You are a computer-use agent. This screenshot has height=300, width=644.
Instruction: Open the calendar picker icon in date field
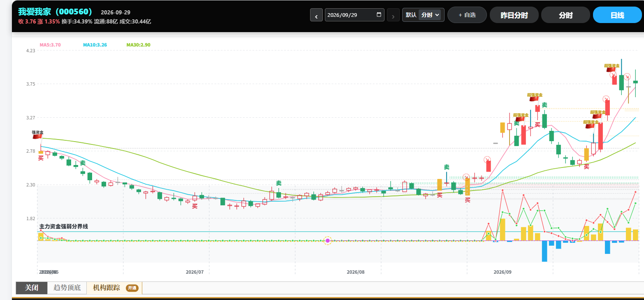pyautogui.click(x=379, y=15)
